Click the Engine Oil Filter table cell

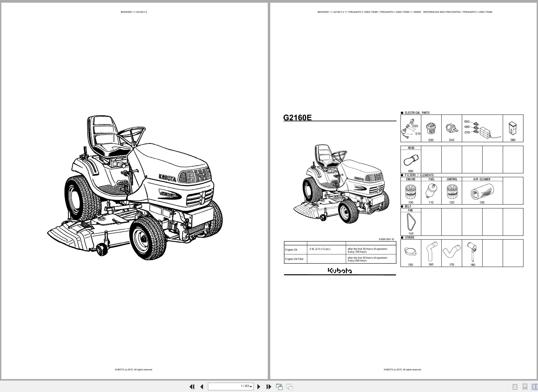[x=296, y=259]
